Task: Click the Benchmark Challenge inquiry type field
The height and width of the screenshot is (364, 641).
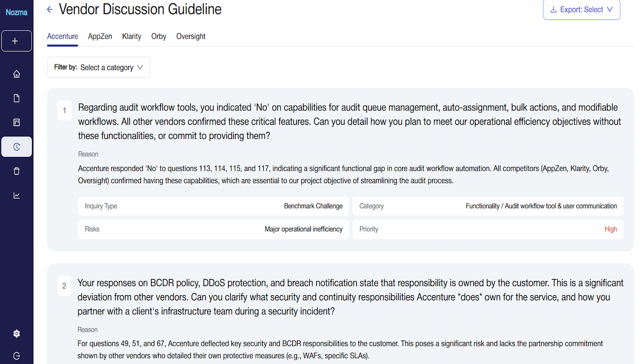Action: pyautogui.click(x=313, y=206)
